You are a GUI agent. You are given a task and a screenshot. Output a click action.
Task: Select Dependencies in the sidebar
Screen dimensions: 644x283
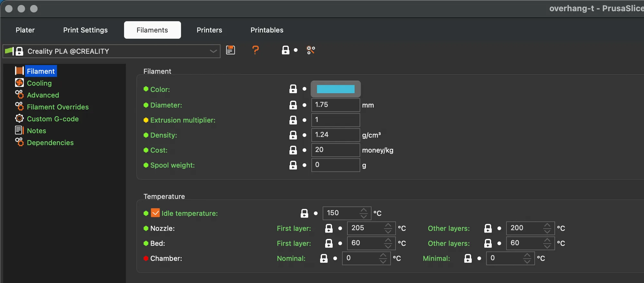(x=50, y=142)
